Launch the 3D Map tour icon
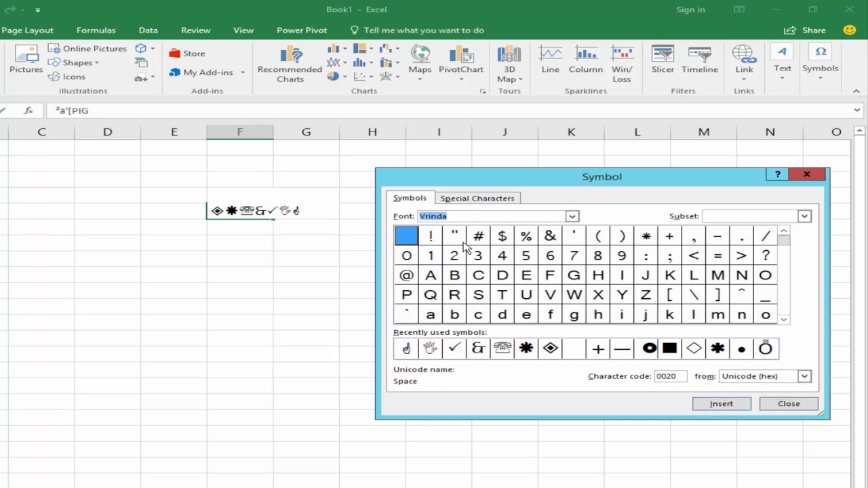Image resolution: width=868 pixels, height=488 pixels. coord(509,64)
